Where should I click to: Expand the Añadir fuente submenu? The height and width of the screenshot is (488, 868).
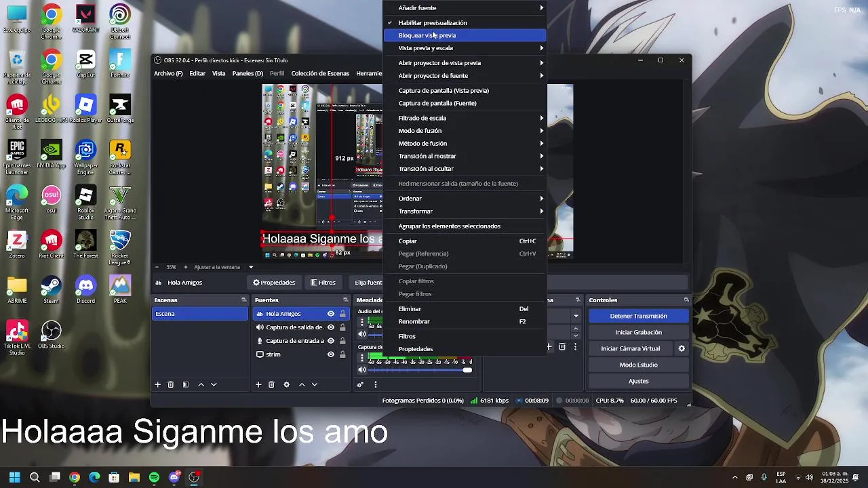pyautogui.click(x=465, y=8)
